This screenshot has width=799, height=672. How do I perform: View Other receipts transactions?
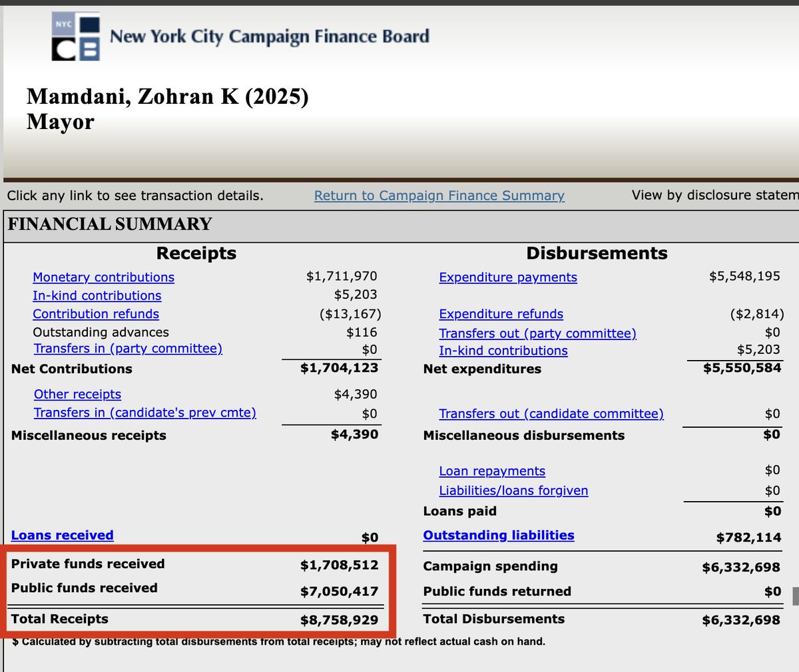point(77,395)
